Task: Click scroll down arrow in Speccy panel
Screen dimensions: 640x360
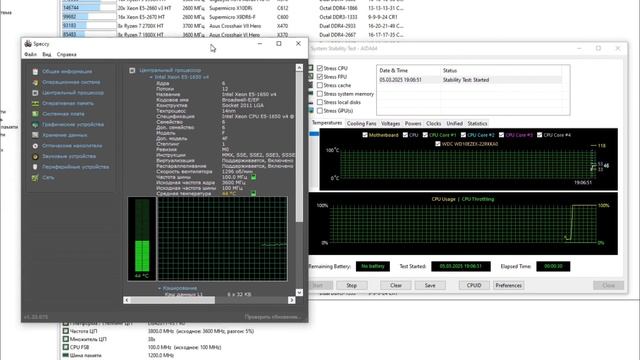Action: click(299, 292)
